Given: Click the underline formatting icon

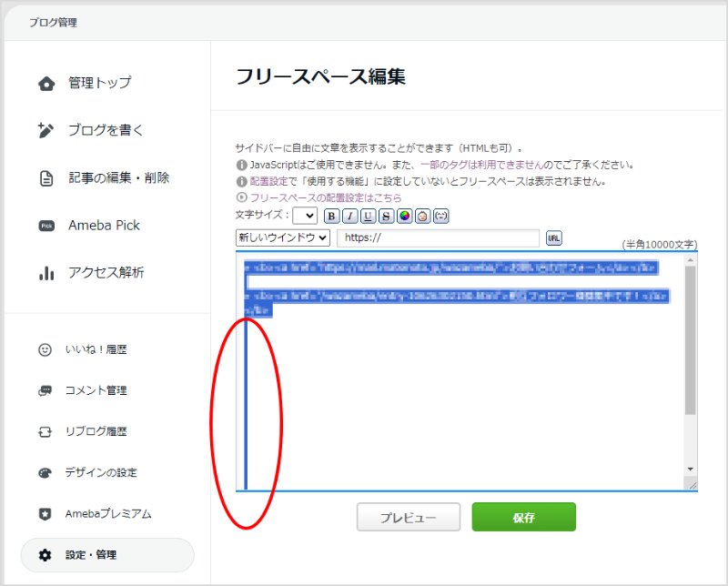Looking at the screenshot, I should coord(369,216).
